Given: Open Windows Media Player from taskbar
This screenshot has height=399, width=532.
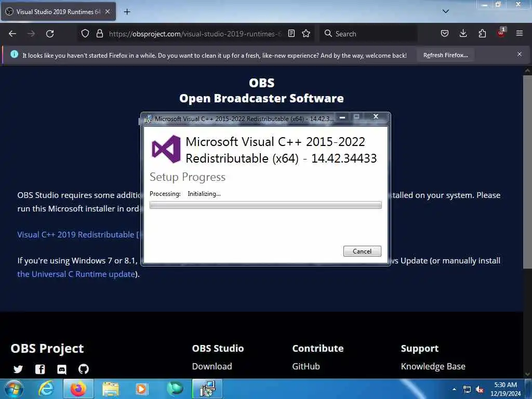Looking at the screenshot, I should click(x=141, y=389).
